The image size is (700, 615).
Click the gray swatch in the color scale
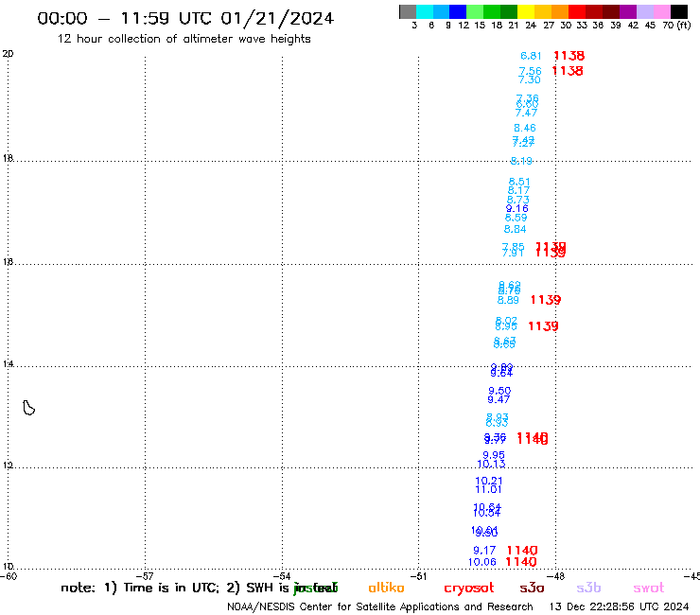click(x=408, y=11)
